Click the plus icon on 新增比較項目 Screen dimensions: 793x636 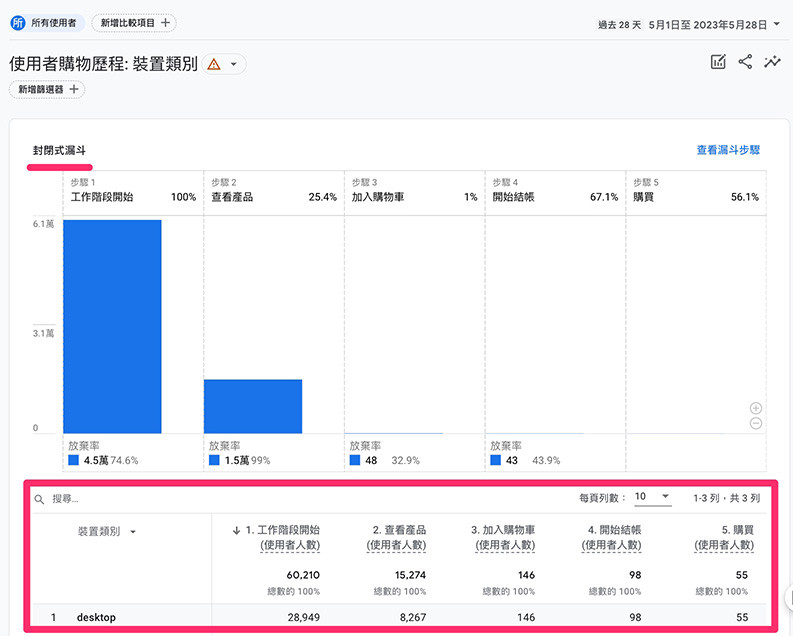coord(165,23)
